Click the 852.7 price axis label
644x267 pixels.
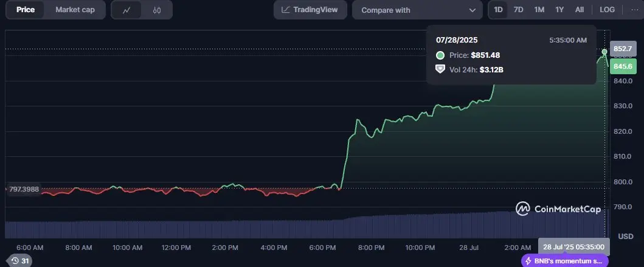tap(623, 49)
